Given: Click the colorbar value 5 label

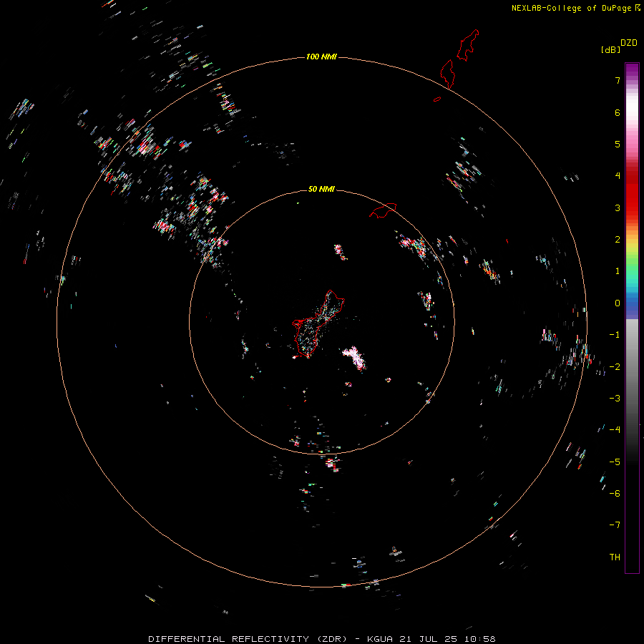Looking at the screenshot, I should (618, 144).
